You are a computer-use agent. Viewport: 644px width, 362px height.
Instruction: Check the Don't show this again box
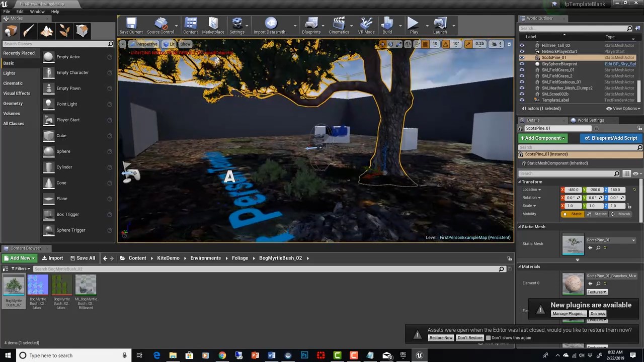coord(488,337)
